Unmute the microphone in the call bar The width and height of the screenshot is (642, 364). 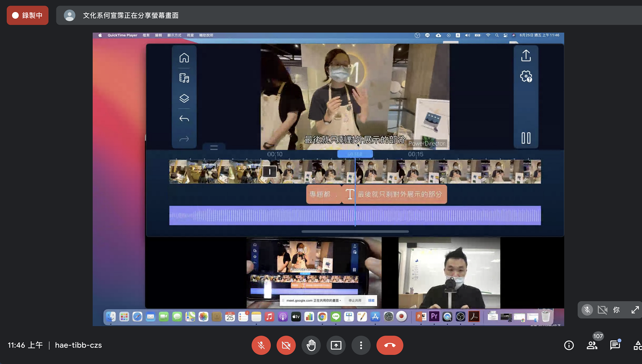tap(261, 345)
